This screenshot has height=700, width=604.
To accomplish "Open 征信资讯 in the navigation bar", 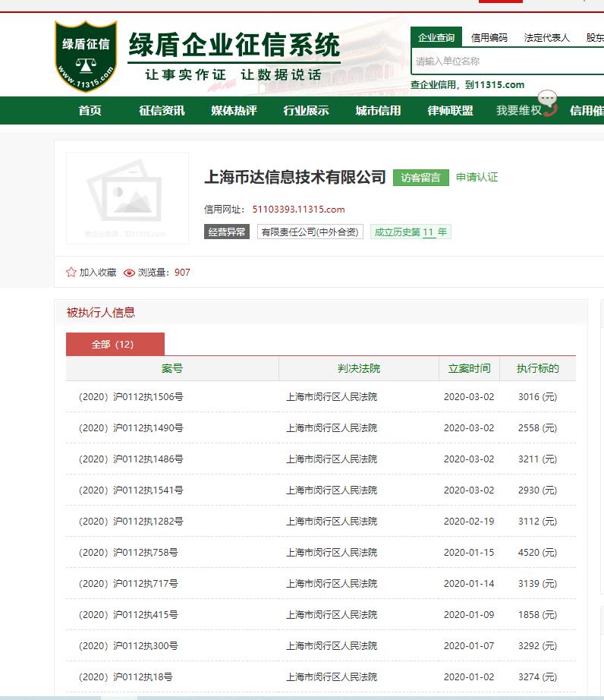I will click(162, 111).
